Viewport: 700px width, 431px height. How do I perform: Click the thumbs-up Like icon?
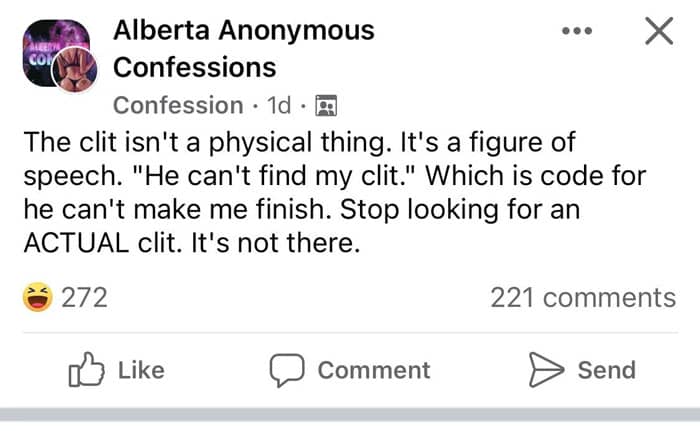coord(86,371)
